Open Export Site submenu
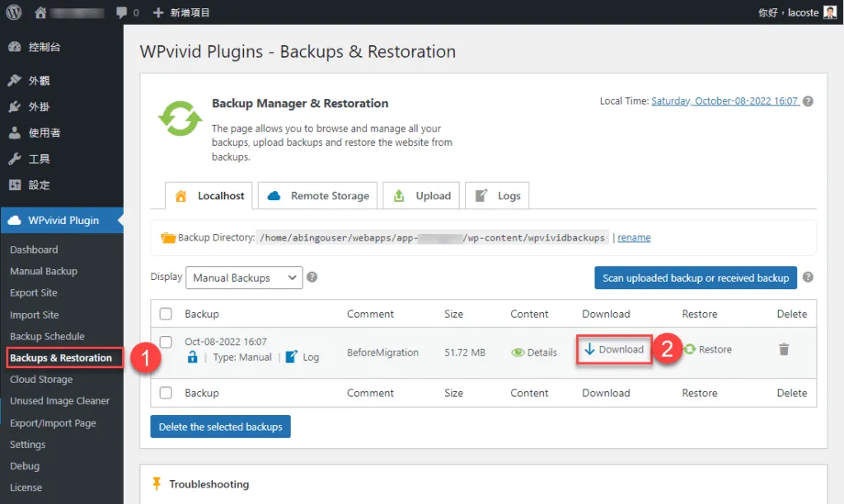 click(33, 292)
